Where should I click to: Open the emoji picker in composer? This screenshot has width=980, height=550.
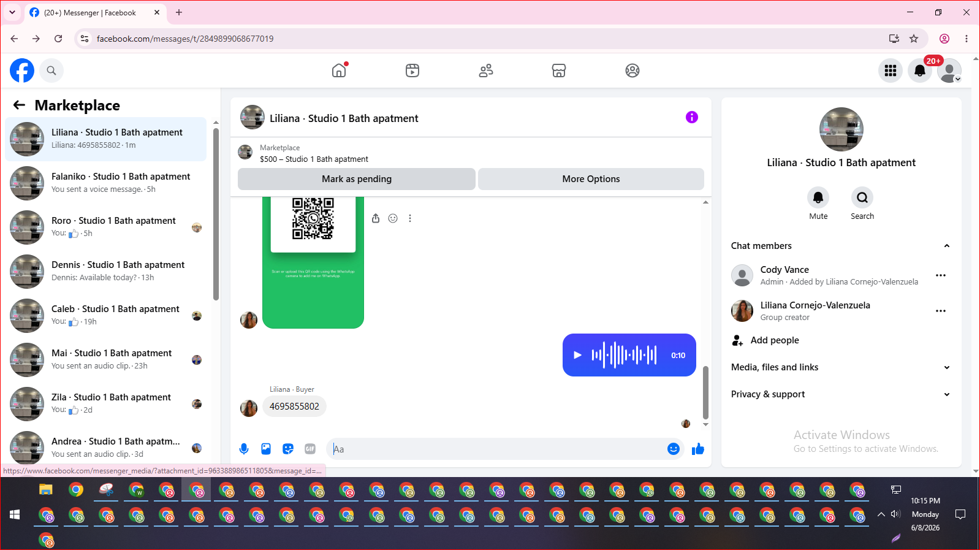point(674,449)
